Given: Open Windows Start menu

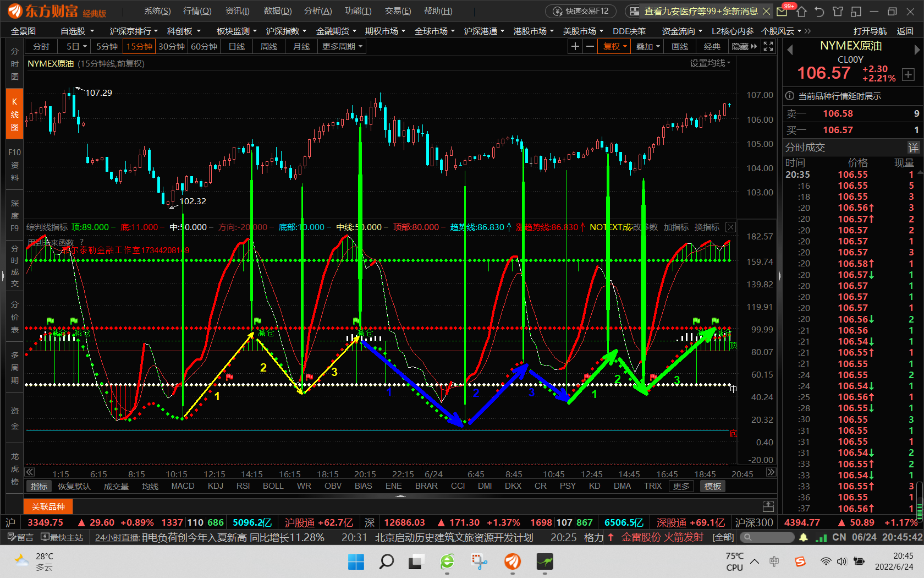Looking at the screenshot, I should [356, 561].
